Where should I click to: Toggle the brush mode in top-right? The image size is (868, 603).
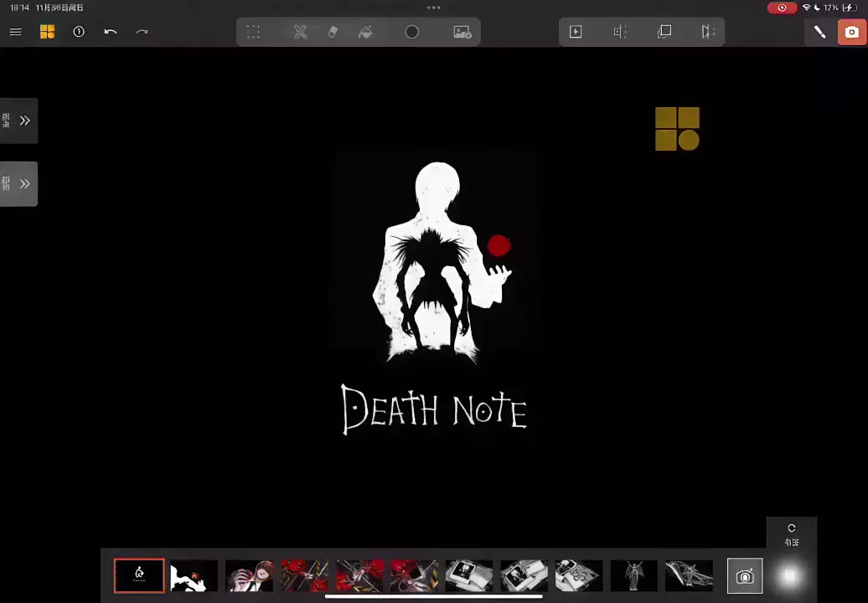(x=819, y=32)
